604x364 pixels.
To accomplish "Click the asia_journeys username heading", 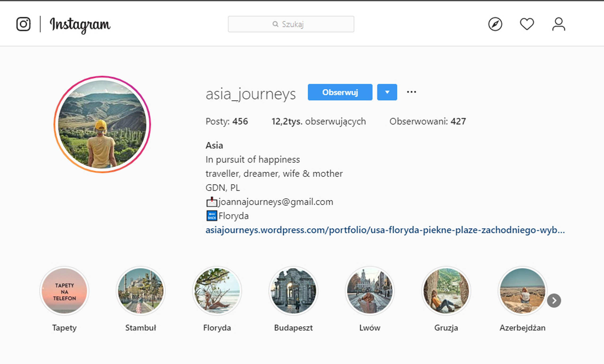I will [251, 94].
